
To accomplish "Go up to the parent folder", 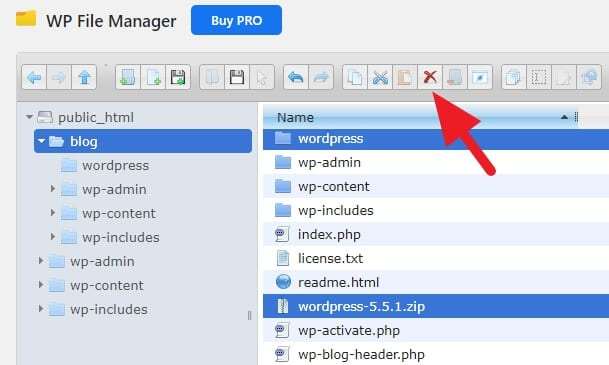I will (x=84, y=77).
